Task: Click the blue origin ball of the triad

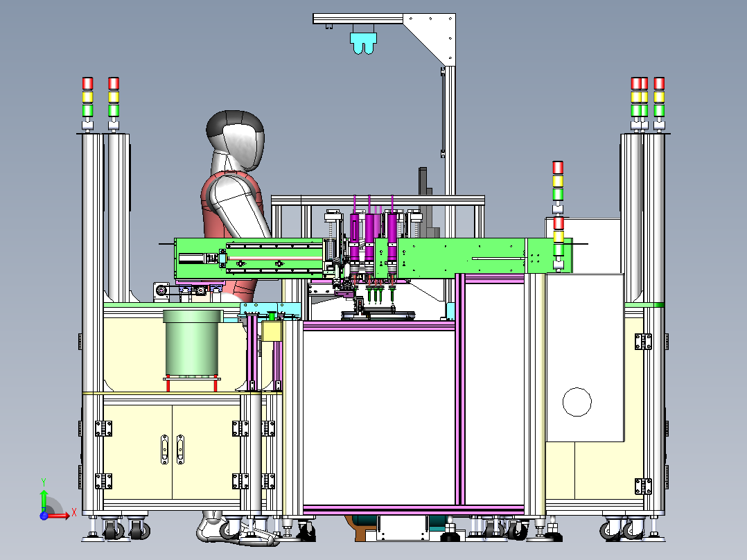Action: tap(44, 516)
